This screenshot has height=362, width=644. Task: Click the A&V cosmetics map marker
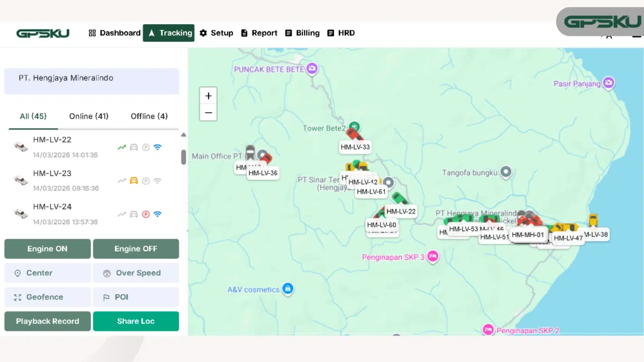click(x=287, y=289)
